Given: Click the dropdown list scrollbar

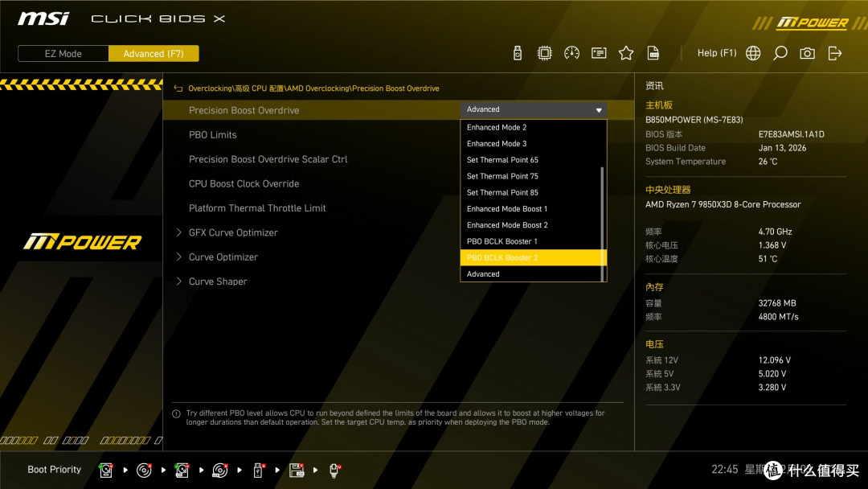Looking at the screenshot, I should [x=602, y=224].
